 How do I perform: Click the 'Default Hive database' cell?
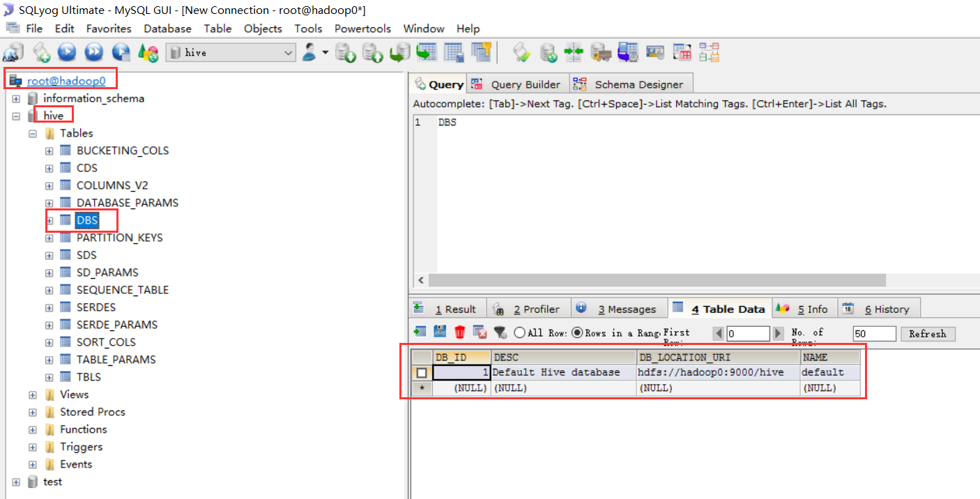click(x=564, y=372)
